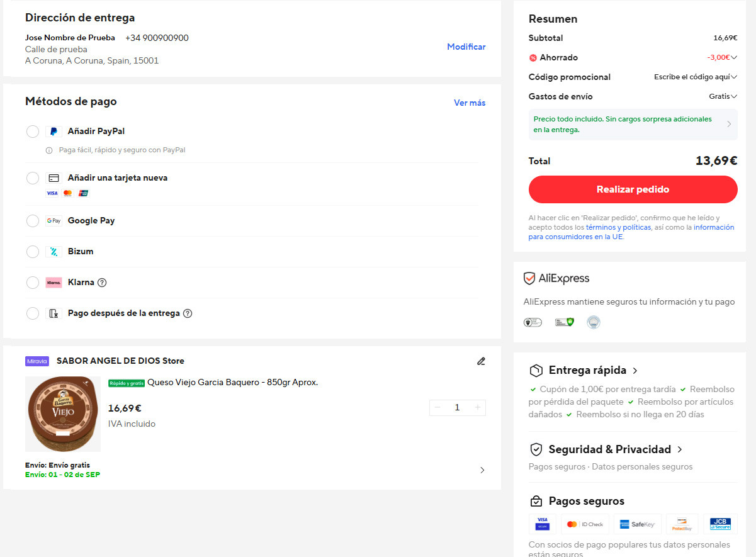
Task: Click the UnionPay logo under new card
Action: click(83, 193)
